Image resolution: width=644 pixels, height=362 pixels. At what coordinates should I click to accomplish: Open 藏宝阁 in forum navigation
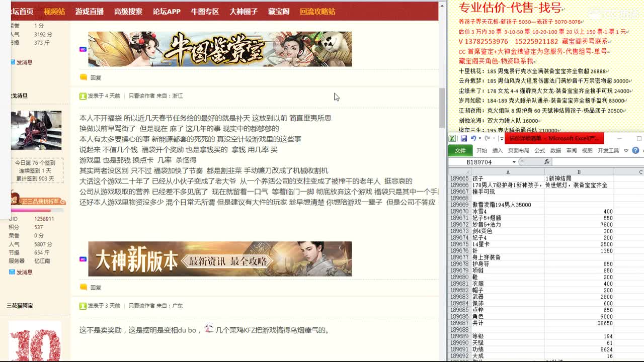(x=279, y=11)
